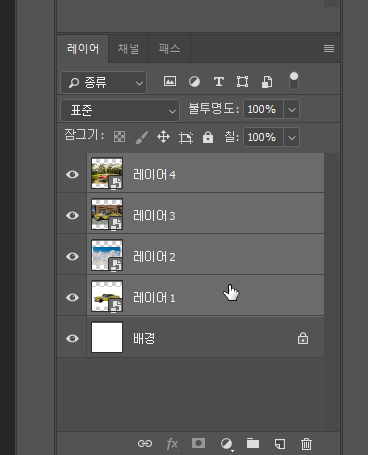Add a layer style via fx icon
368x455 pixels.
(172, 444)
